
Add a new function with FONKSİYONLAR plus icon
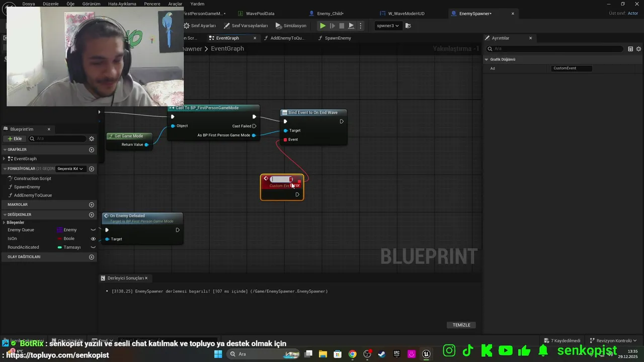pos(92,169)
